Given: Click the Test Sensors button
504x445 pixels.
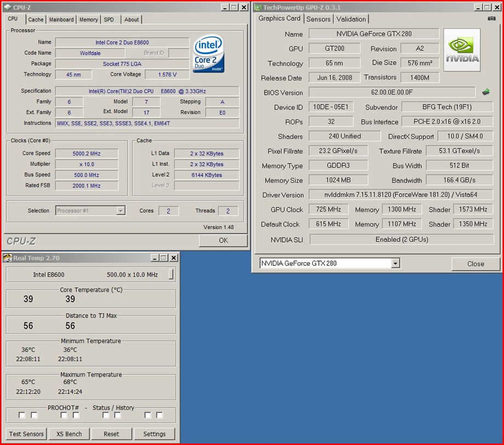Looking at the screenshot, I should pos(26,434).
